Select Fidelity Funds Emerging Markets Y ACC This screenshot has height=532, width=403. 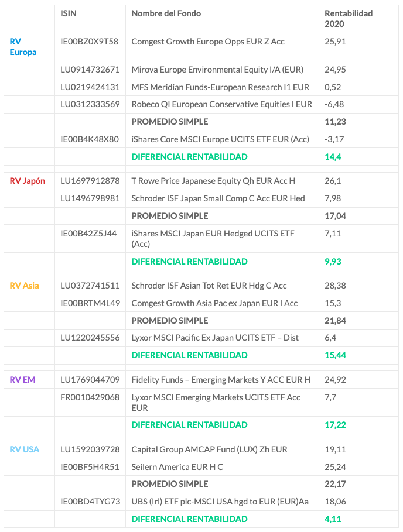(x=221, y=380)
